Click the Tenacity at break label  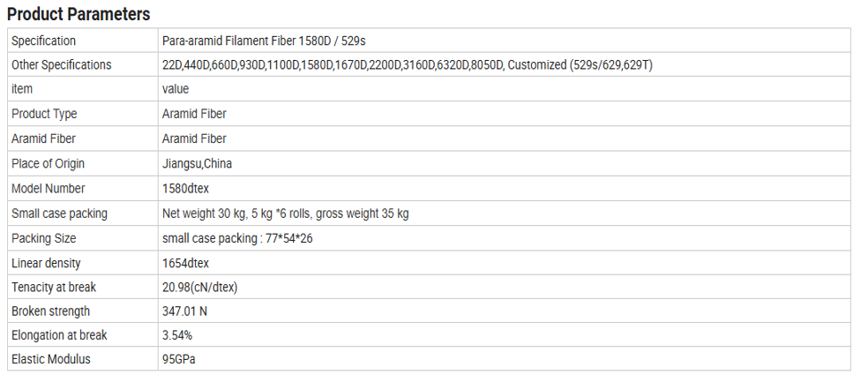tap(54, 287)
